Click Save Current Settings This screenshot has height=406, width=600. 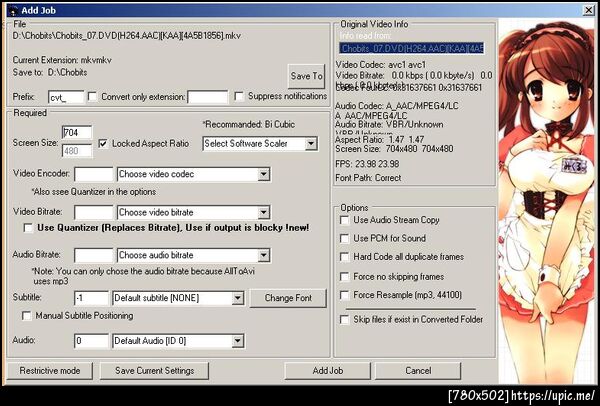point(154,370)
